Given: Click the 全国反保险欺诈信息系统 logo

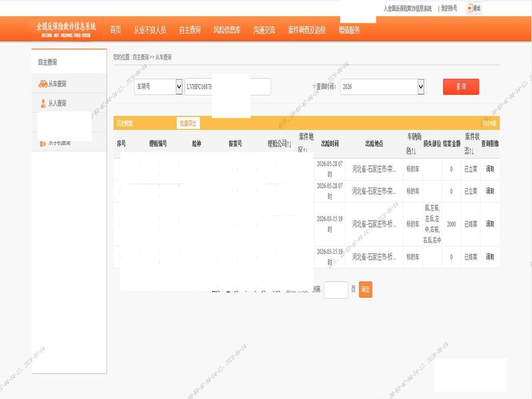Looking at the screenshot, I should click(66, 29).
